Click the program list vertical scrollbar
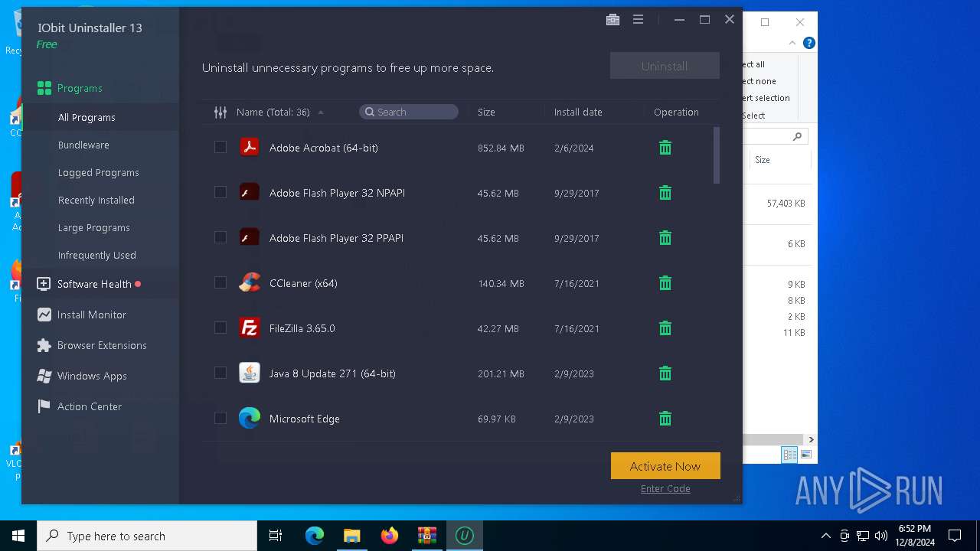The width and height of the screenshot is (980, 551). point(717,155)
